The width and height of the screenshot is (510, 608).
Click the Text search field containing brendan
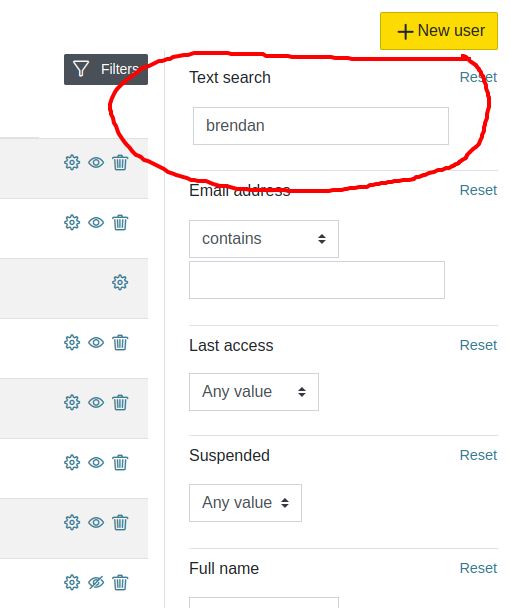tap(321, 126)
